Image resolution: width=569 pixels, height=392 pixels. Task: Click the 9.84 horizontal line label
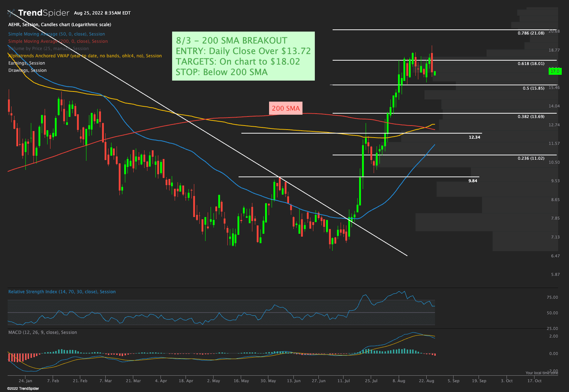(473, 181)
